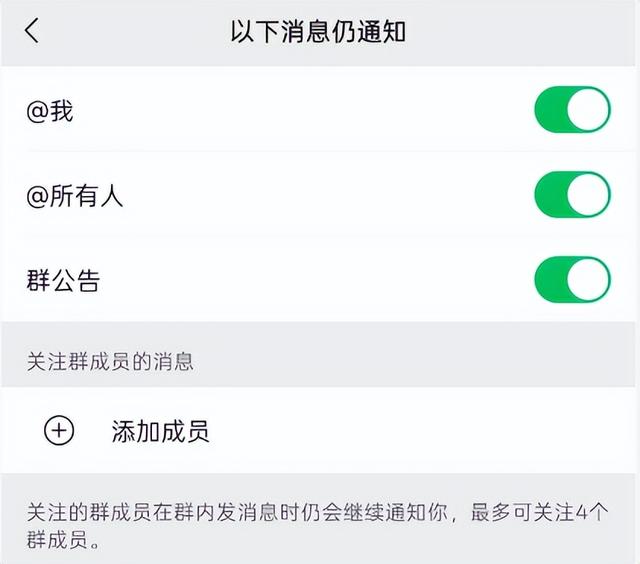Screen dimensions: 640x564
Task: Click the 群公告 label text
Action: 63,280
